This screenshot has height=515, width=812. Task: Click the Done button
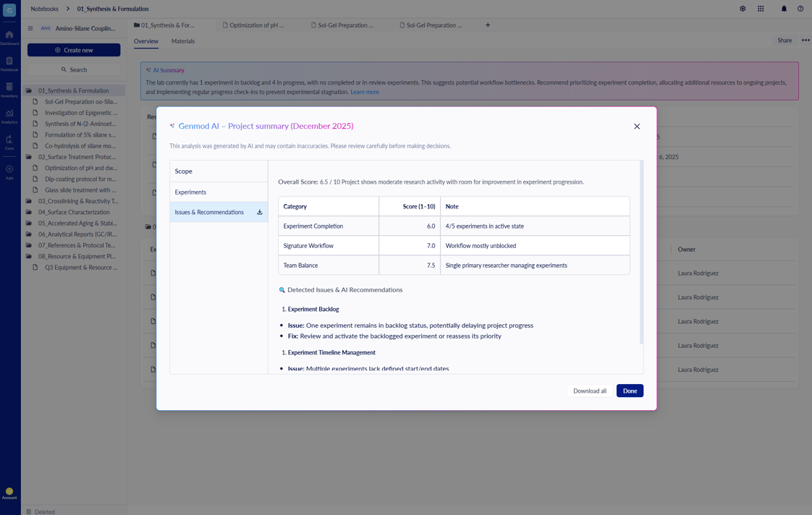click(630, 391)
